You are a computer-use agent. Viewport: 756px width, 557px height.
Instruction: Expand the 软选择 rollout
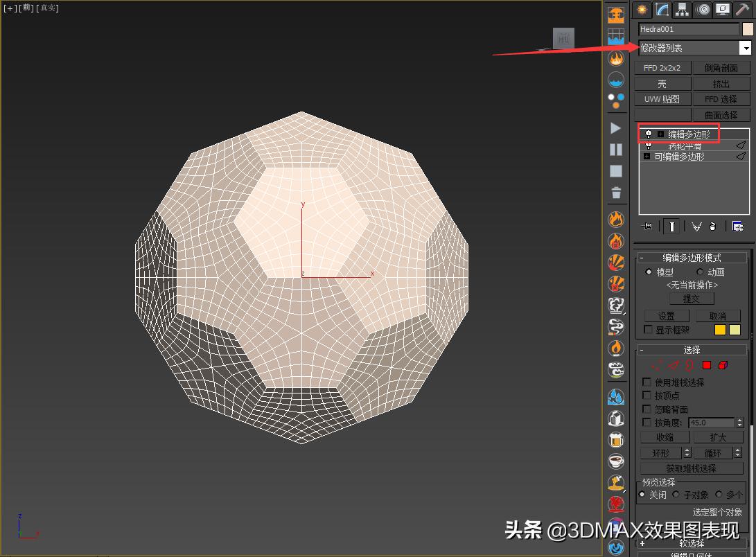[x=691, y=543]
